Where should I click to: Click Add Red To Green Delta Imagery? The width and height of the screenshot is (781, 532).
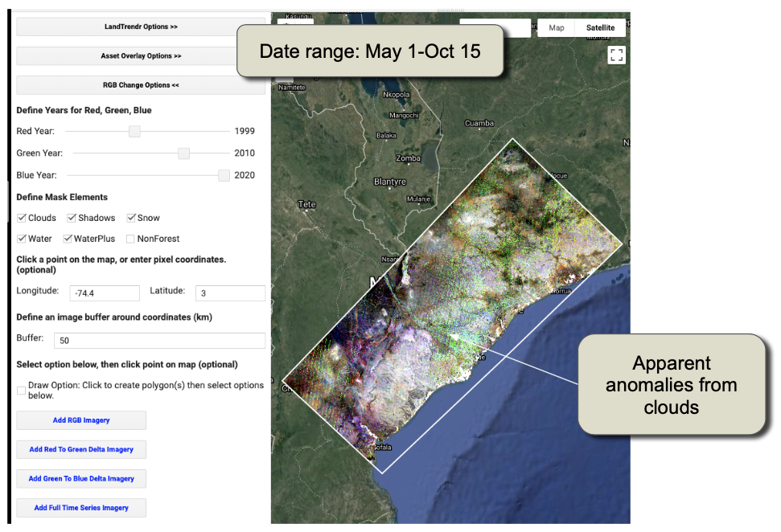[x=81, y=449]
